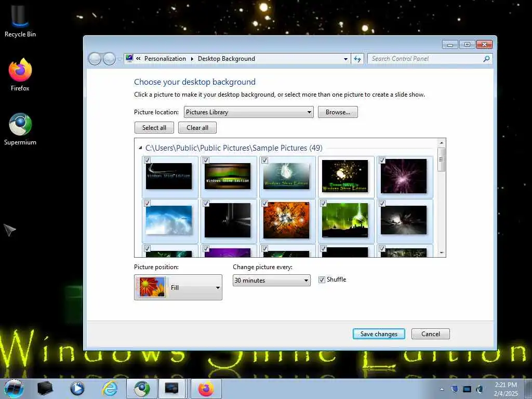Image resolution: width=532 pixels, height=399 pixels.
Task: Uncheck the dark room wallpaper checkbox
Action: pyautogui.click(x=206, y=203)
